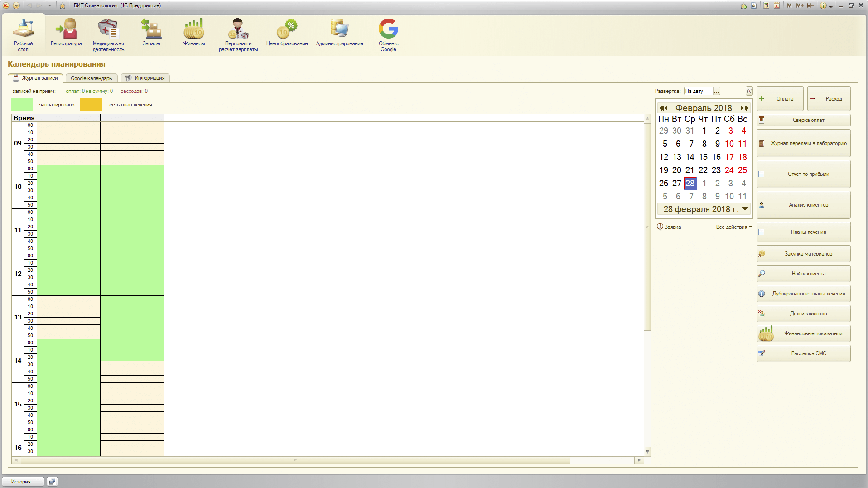Screen dimensions: 868x488
Task: Click the Оплата button
Action: point(780,99)
